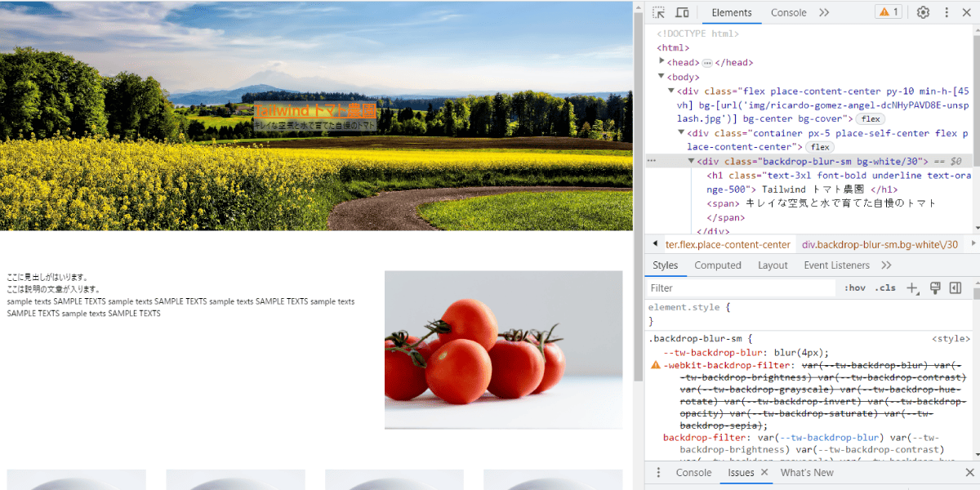Image resolution: width=980 pixels, height=490 pixels.
Task: Open the Layout tab
Action: click(x=773, y=265)
